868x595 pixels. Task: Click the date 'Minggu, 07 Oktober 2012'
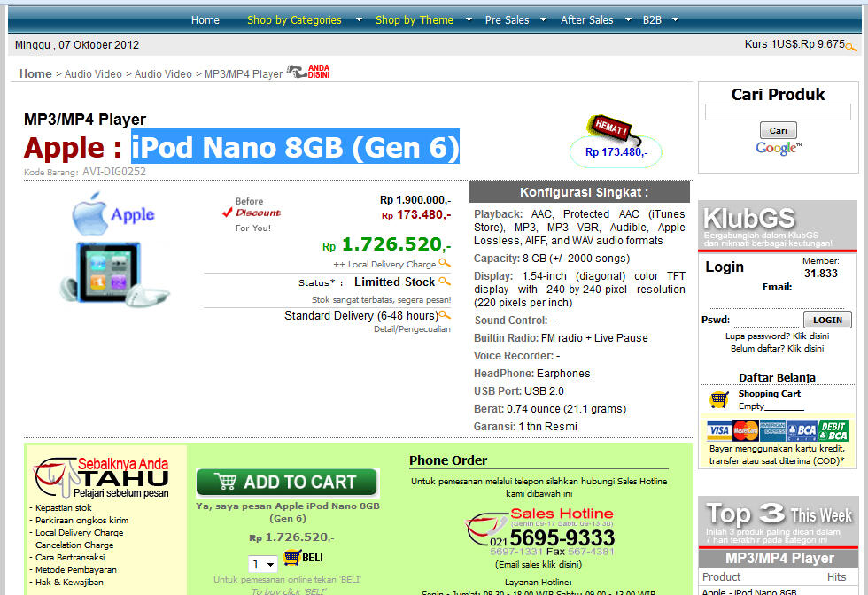[x=77, y=45]
